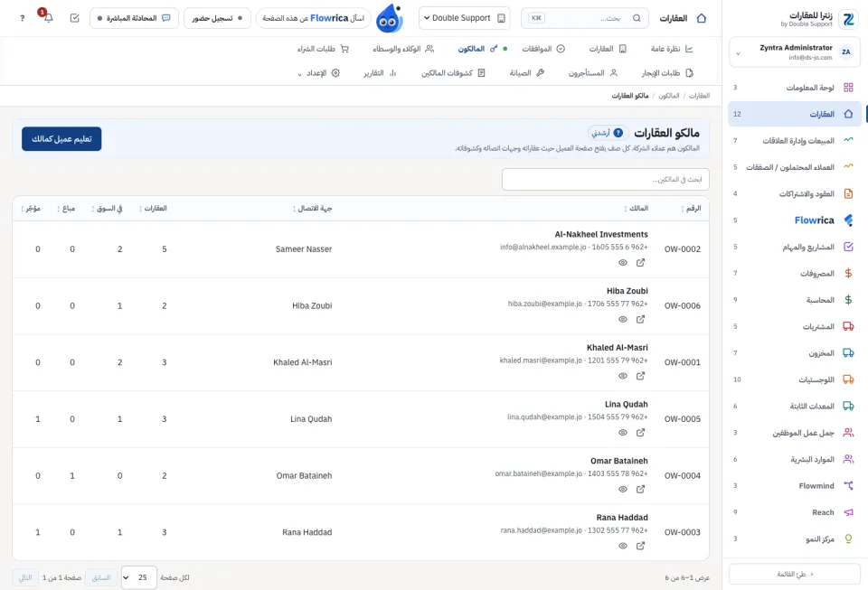This screenshot has height=590, width=868.
Task: Switch to طلبات الإيجار tab
Action: click(x=667, y=73)
